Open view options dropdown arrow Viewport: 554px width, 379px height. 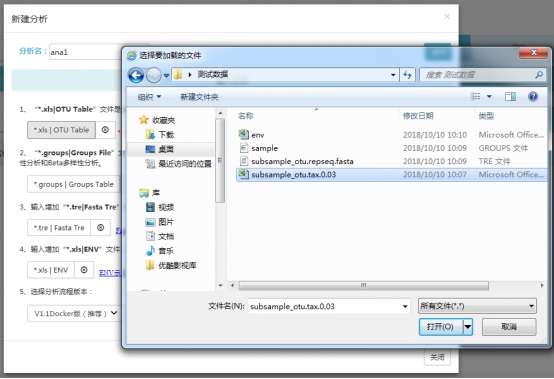click(x=489, y=96)
